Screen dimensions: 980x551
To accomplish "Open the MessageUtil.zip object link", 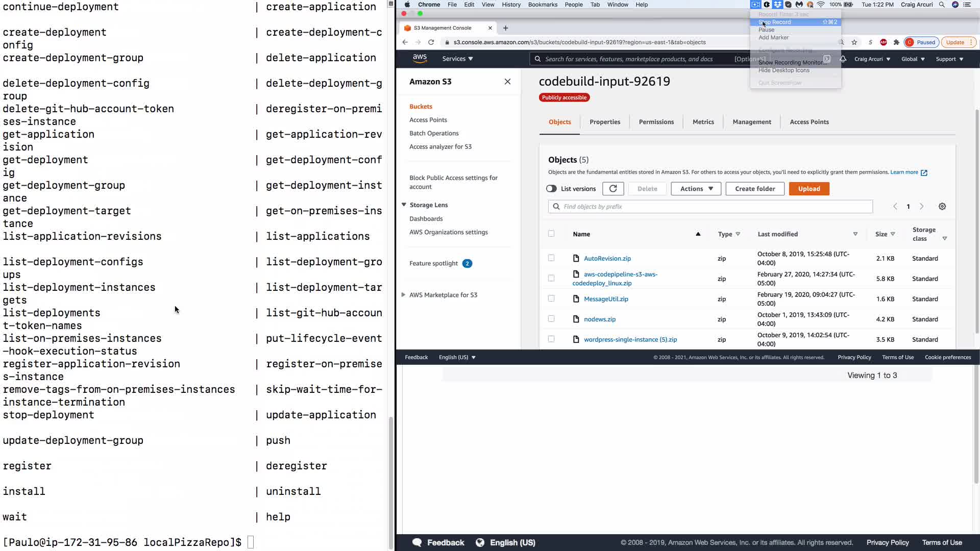I will (606, 299).
